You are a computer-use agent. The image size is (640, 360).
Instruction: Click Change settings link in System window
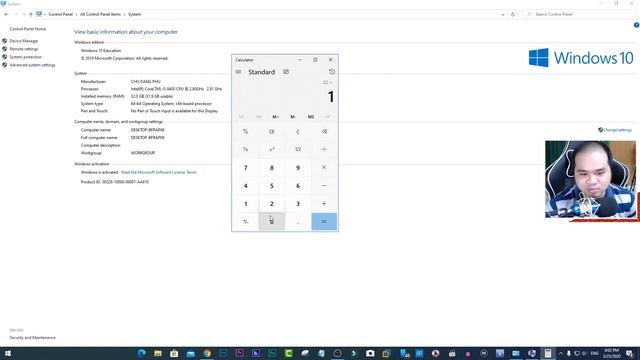[617, 130]
